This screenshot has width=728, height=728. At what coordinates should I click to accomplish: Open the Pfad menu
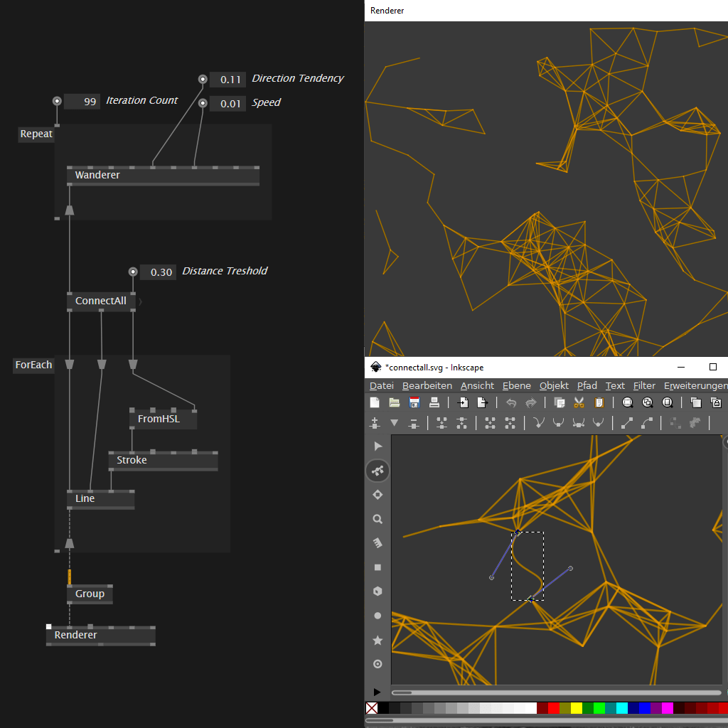587,385
